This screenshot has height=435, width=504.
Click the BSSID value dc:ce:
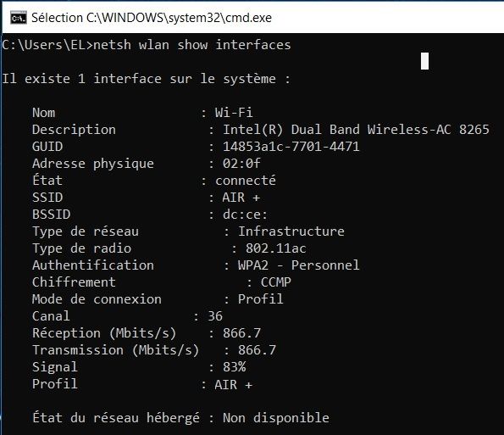[245, 215]
